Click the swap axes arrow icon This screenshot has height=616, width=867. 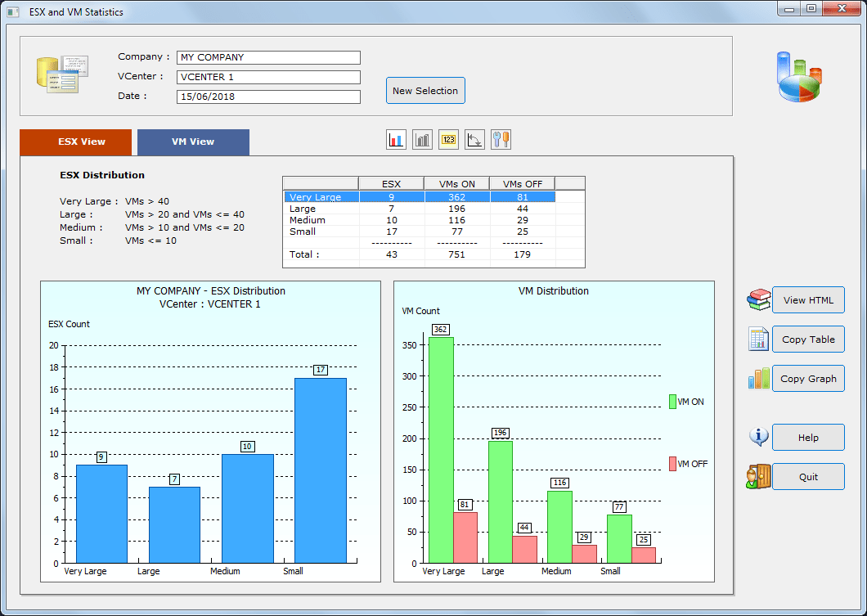[x=474, y=139]
